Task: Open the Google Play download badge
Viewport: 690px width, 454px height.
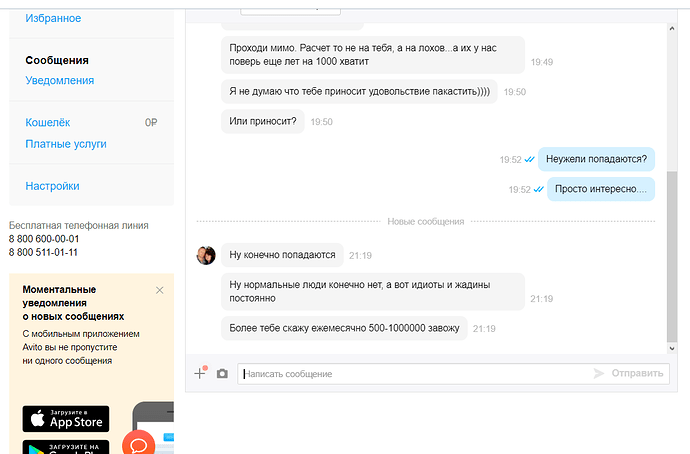Action: [66, 446]
